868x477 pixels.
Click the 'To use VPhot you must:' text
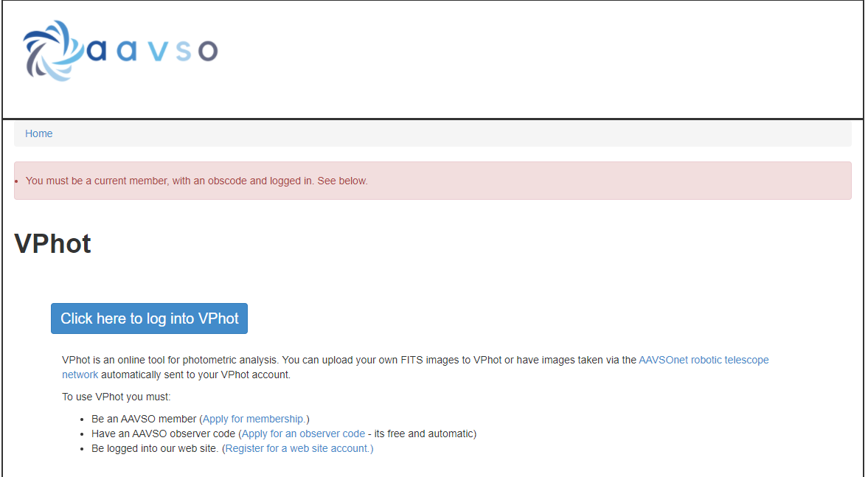click(117, 397)
